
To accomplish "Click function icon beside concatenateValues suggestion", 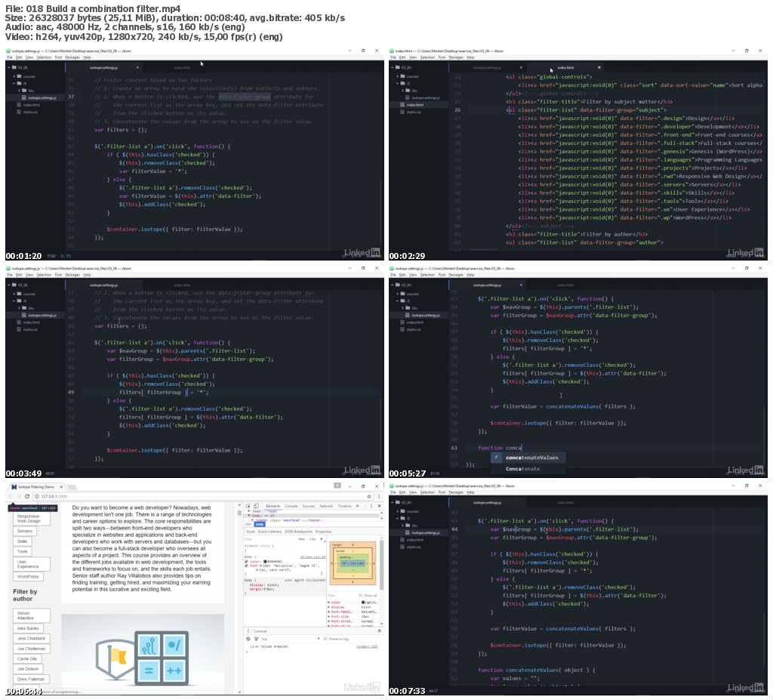I will (x=497, y=458).
